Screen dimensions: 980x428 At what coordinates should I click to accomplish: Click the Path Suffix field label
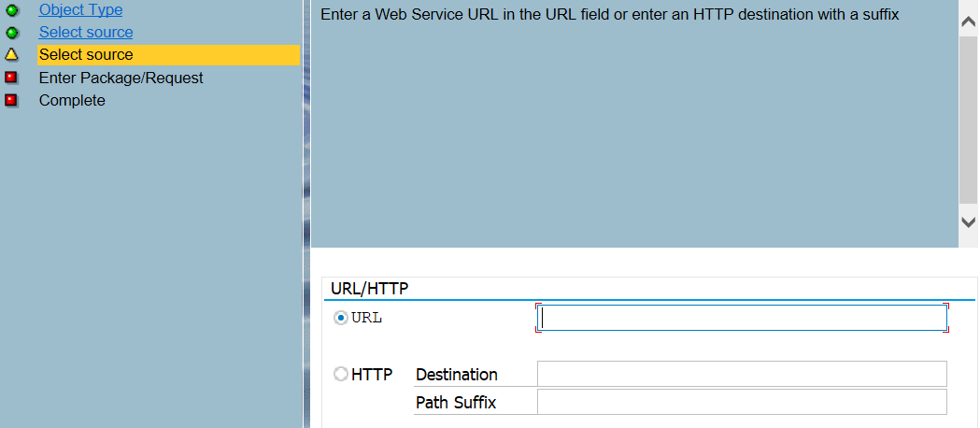tap(456, 403)
